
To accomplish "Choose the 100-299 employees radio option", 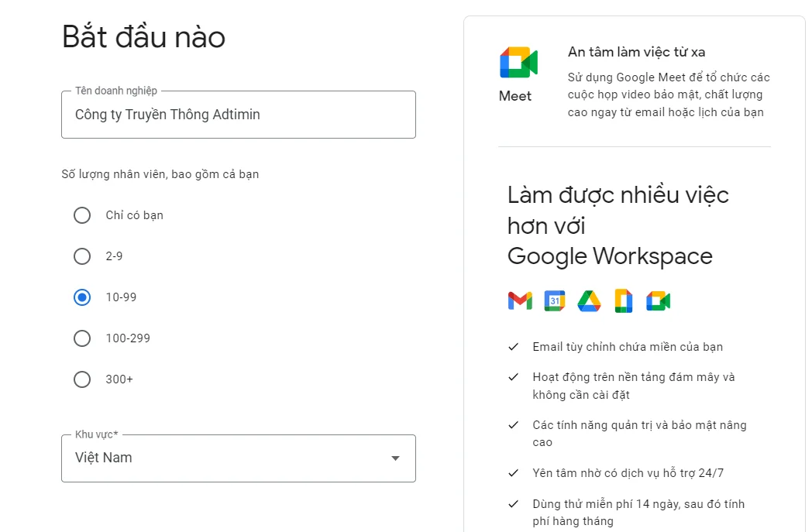I will 82,338.
